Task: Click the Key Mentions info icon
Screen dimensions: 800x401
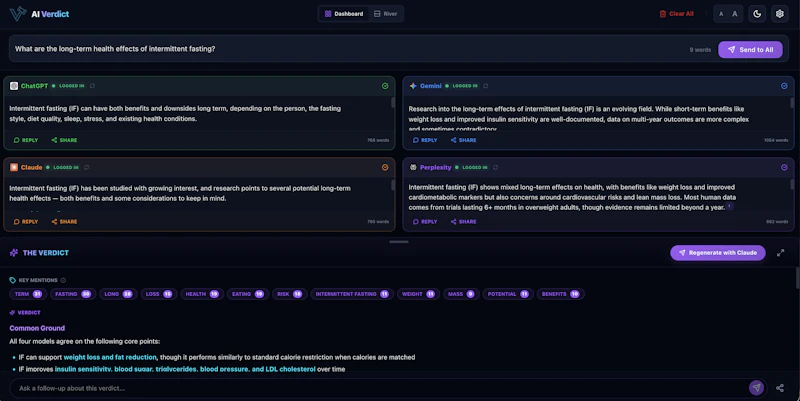Action: point(63,280)
